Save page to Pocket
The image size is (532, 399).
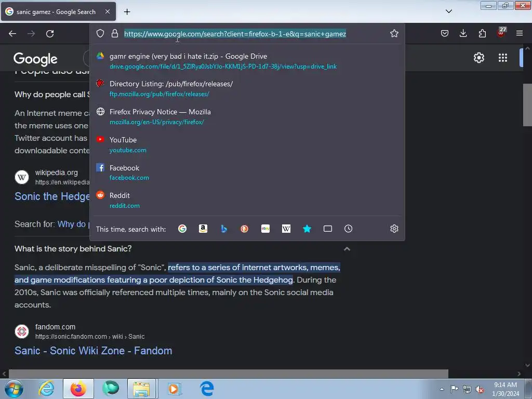[x=445, y=33]
